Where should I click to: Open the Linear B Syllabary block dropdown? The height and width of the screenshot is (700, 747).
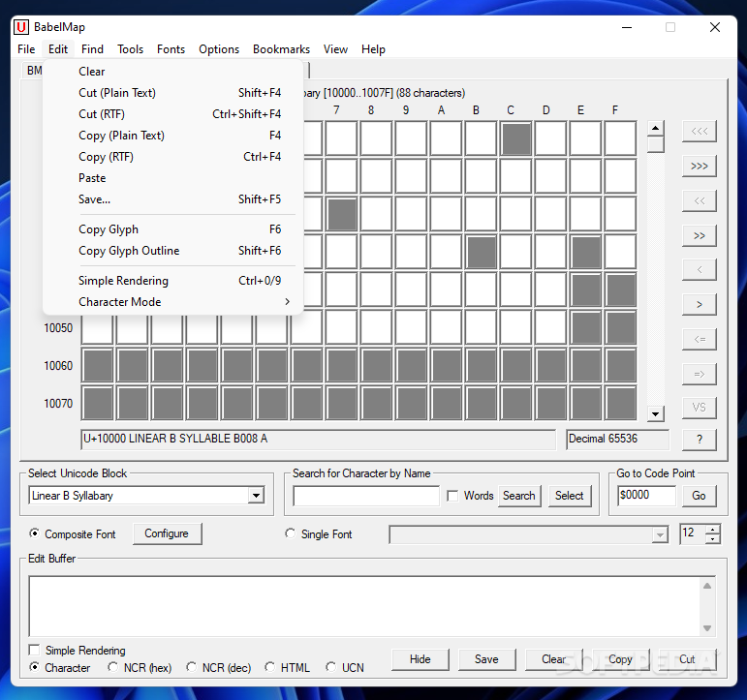click(x=257, y=496)
